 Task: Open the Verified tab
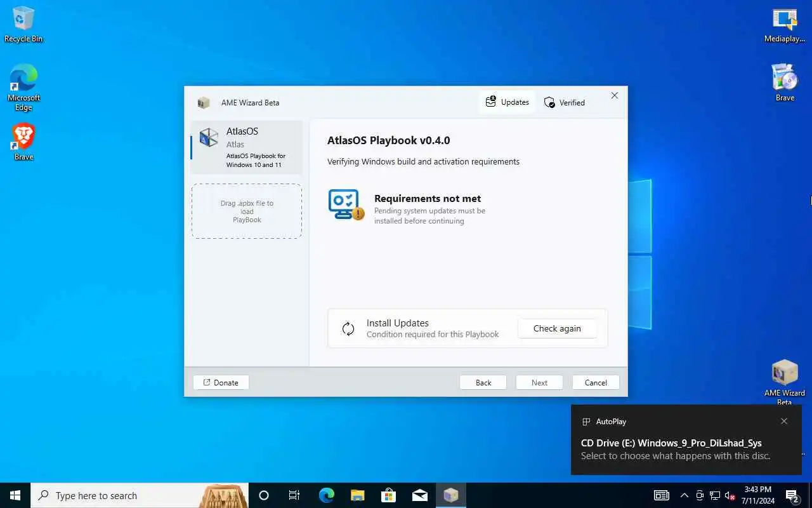[565, 102]
